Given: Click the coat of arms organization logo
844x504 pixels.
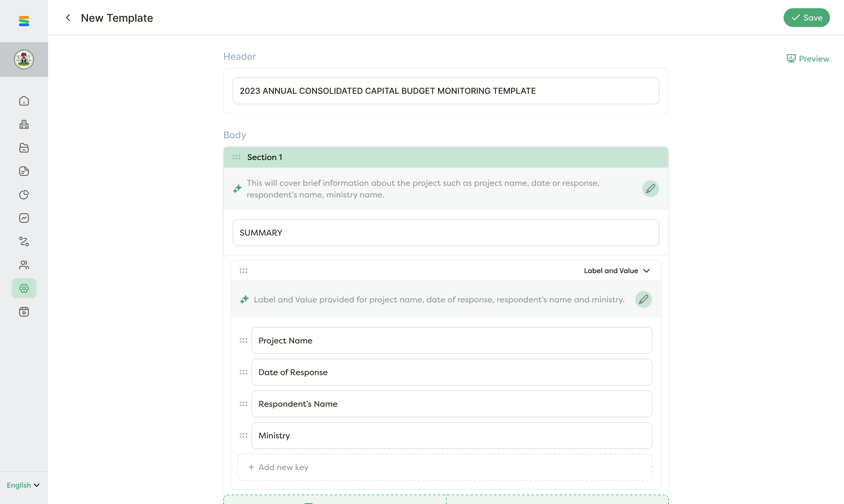Looking at the screenshot, I should pyautogui.click(x=24, y=59).
